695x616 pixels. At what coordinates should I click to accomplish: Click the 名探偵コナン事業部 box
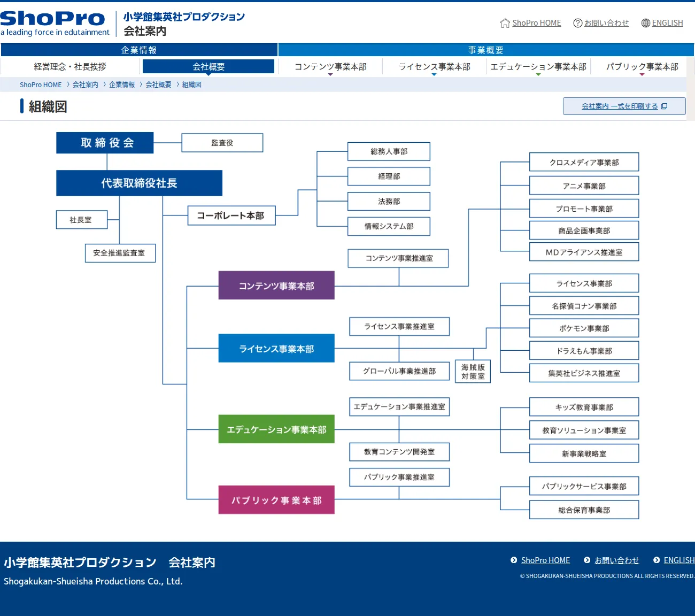coord(584,306)
